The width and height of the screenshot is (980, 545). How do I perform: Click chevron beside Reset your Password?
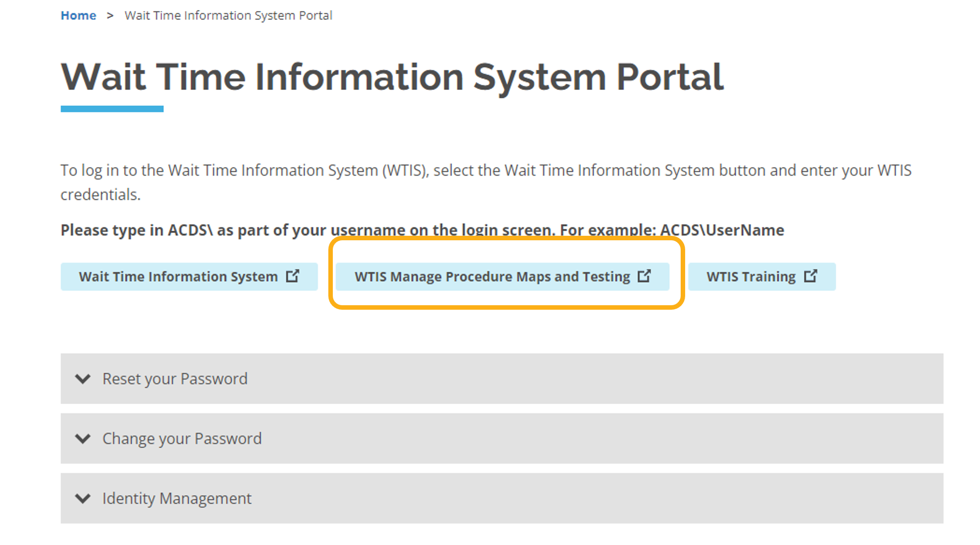[x=83, y=379]
